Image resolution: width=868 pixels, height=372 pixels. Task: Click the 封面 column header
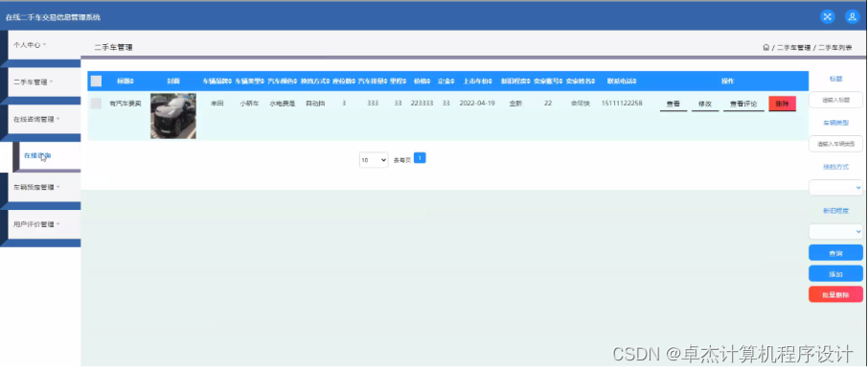pyautogui.click(x=173, y=81)
